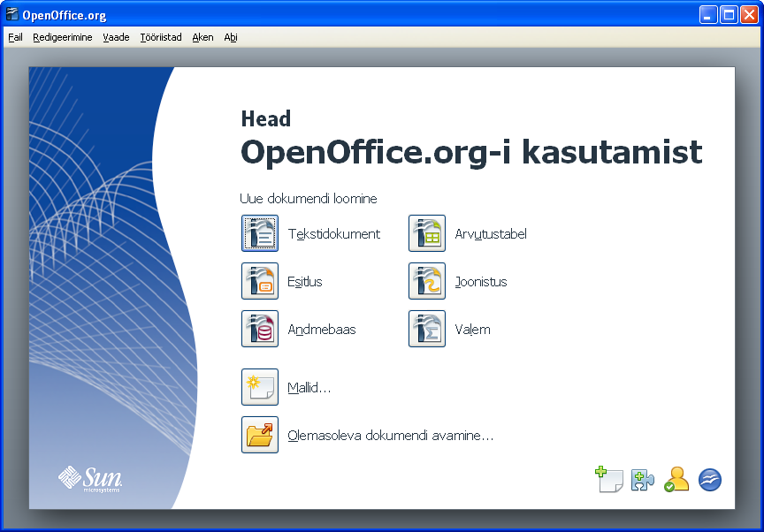Create a new Valem via its label
Viewport: 764px width, 532px height.
(x=472, y=330)
